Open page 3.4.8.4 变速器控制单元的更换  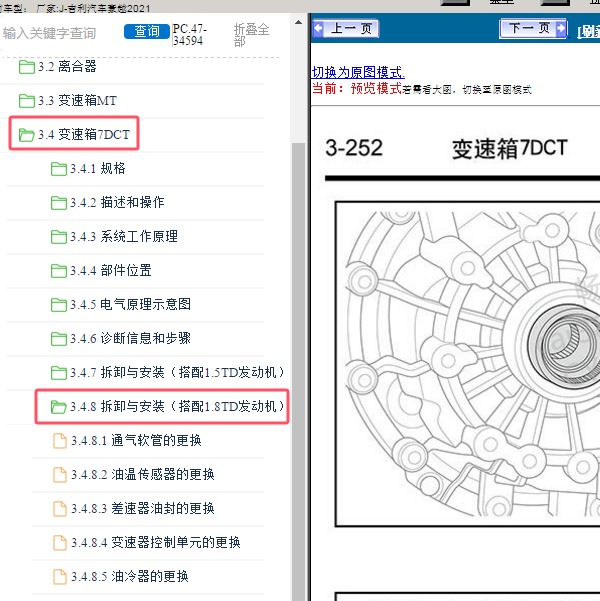tap(156, 542)
